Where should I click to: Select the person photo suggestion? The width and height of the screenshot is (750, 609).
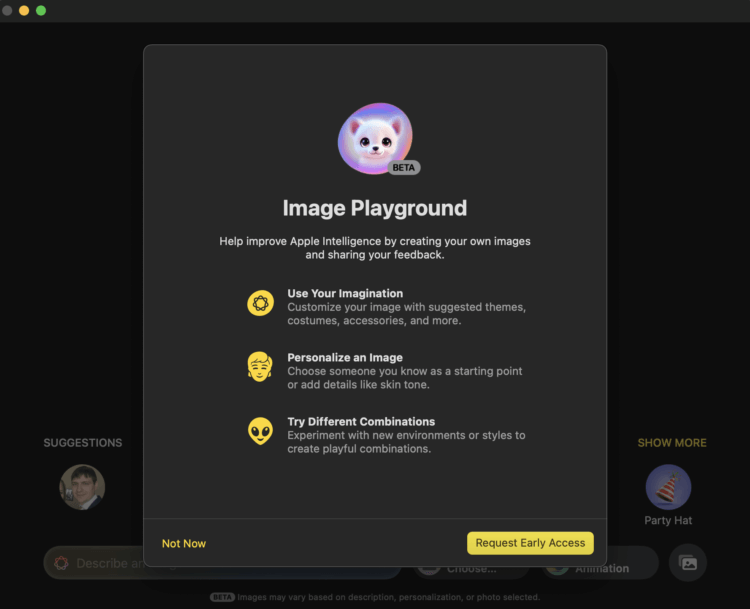(82, 487)
